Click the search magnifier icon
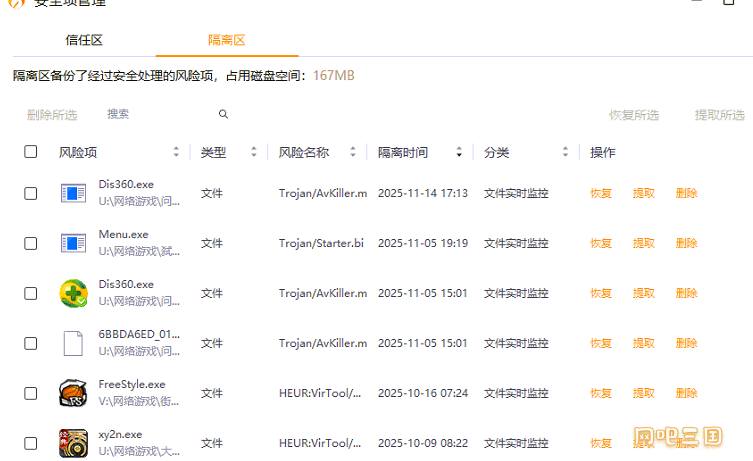Image resolution: width=753 pixels, height=461 pixels. point(223,115)
